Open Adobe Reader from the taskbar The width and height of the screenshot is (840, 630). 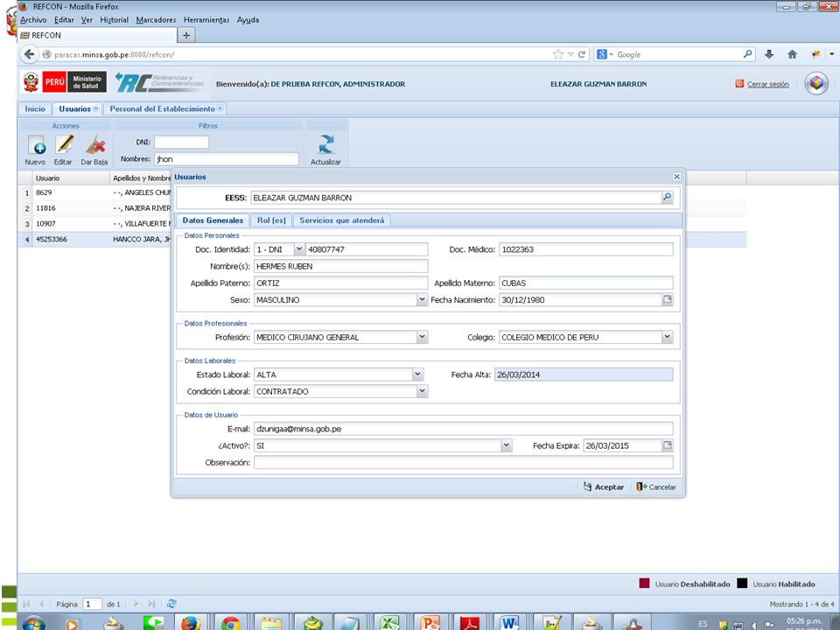[x=469, y=623]
